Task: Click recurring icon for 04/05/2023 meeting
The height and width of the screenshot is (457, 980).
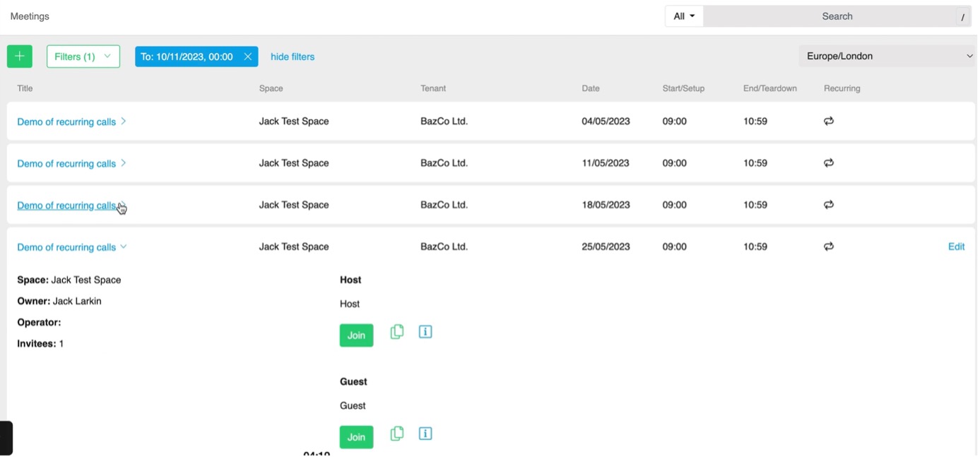Action: point(829,121)
